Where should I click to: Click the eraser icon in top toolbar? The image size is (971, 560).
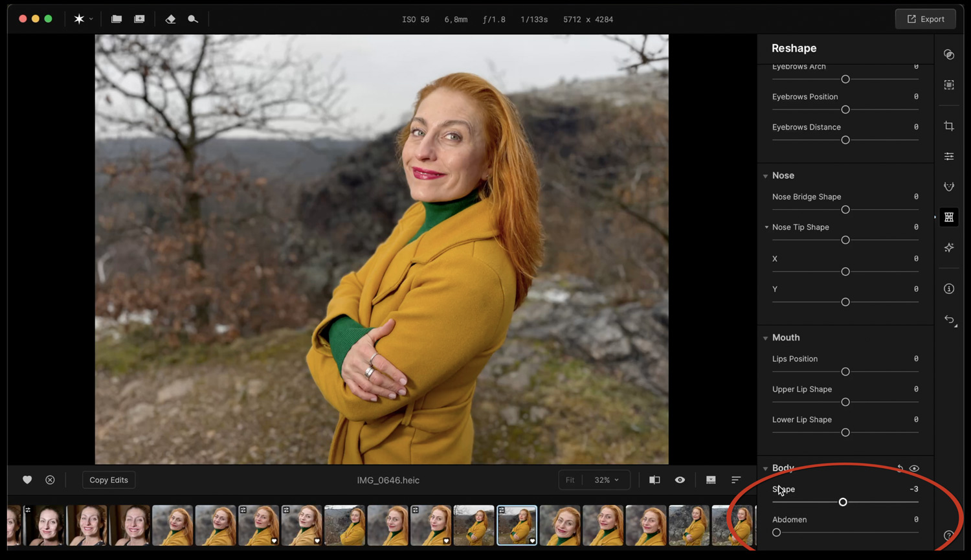tap(170, 19)
